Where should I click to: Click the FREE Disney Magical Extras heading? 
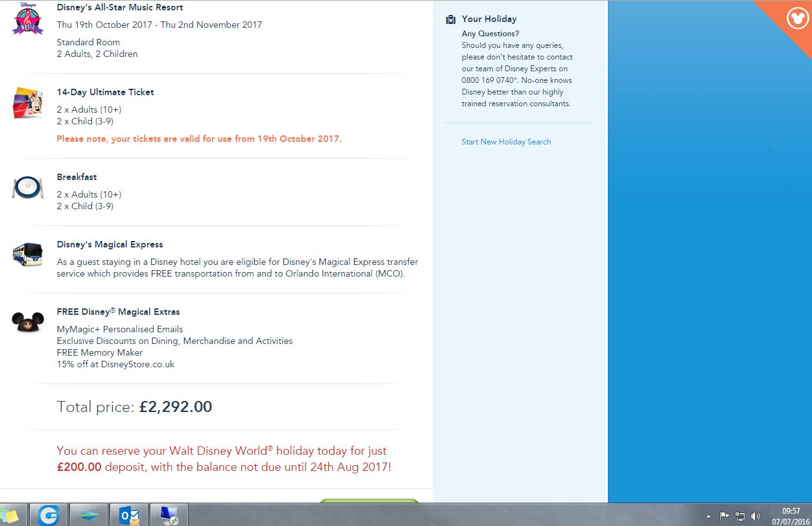(118, 312)
